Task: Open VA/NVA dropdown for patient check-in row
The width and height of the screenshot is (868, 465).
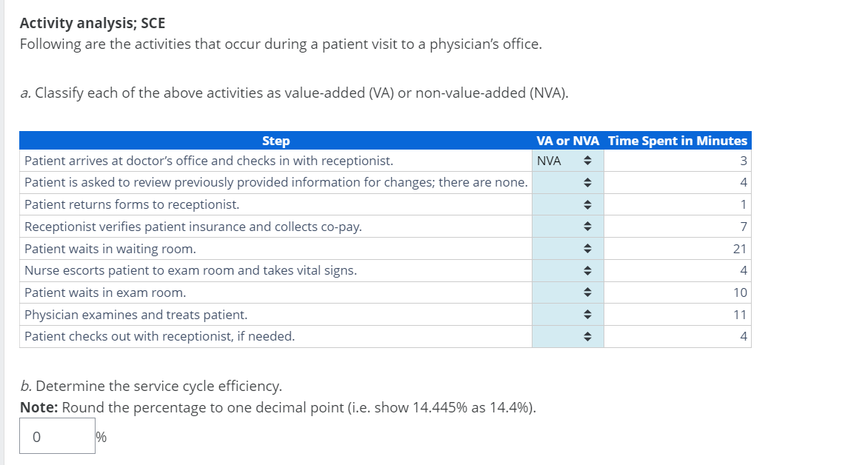Action: 567,161
